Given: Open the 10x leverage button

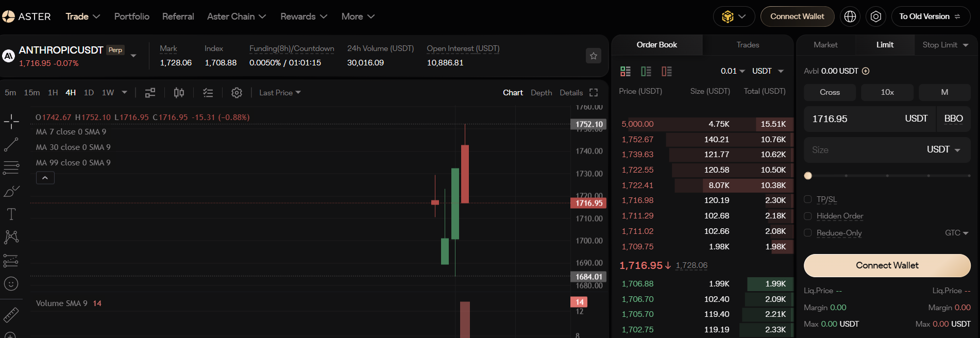Looking at the screenshot, I should click(887, 92).
